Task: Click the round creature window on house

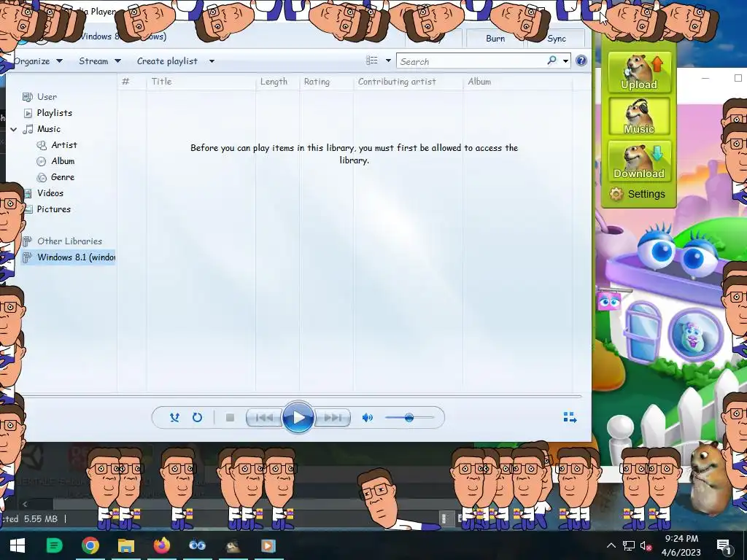Action: [x=694, y=334]
